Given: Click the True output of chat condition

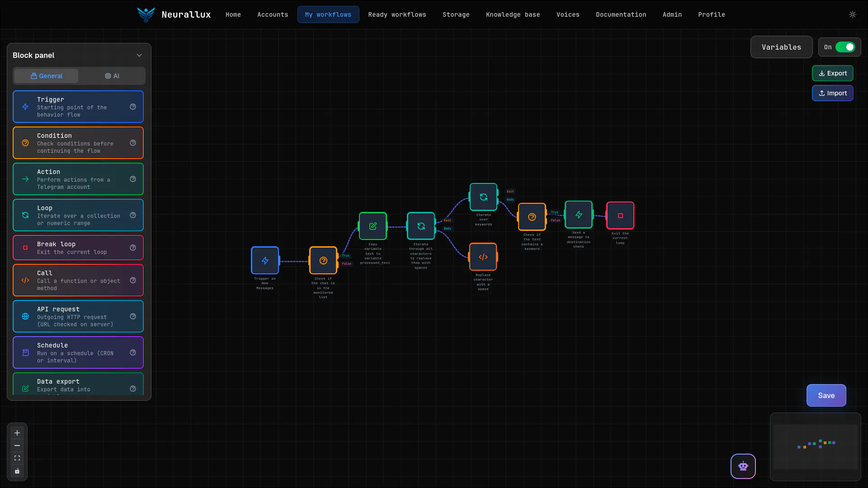Looking at the screenshot, I should coord(346,256).
